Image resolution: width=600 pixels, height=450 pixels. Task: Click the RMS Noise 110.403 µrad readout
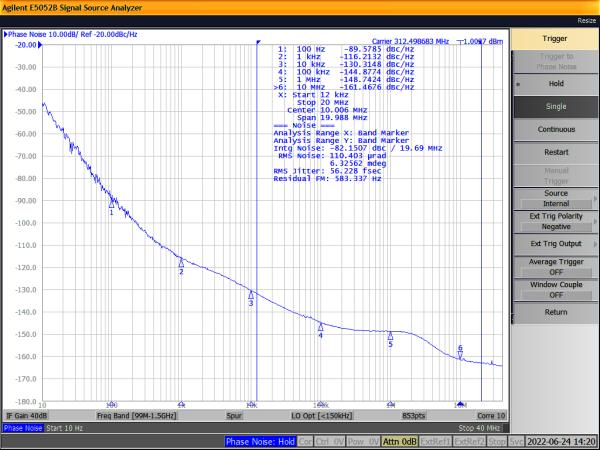pyautogui.click(x=332, y=156)
